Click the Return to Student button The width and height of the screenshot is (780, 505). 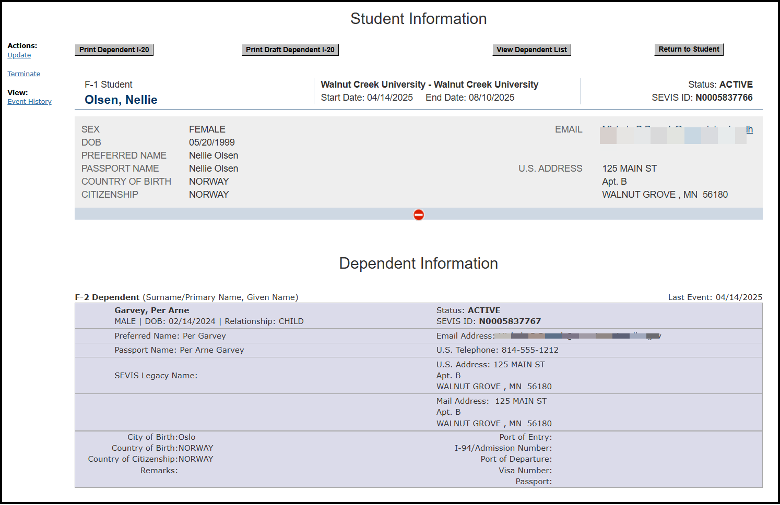688,49
